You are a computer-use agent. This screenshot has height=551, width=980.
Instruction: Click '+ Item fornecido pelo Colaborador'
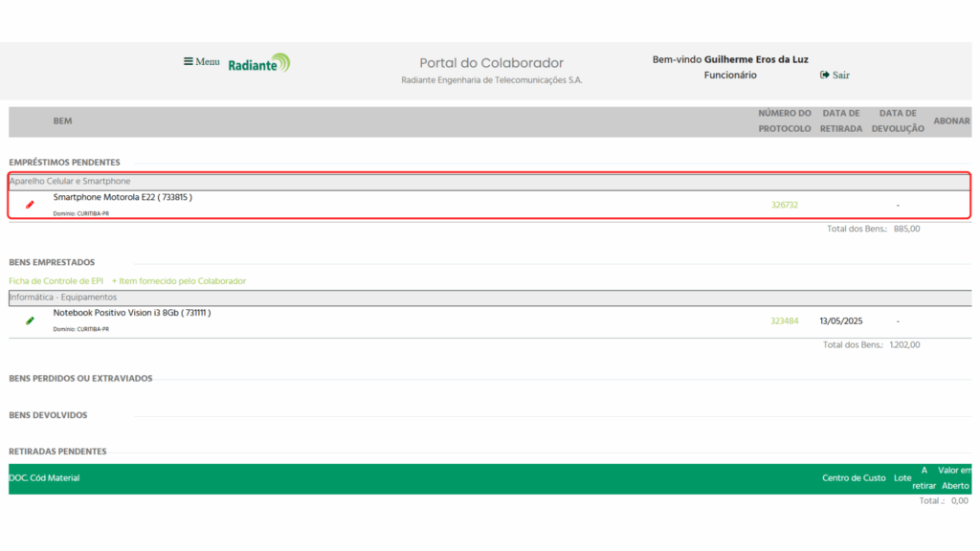pos(179,281)
